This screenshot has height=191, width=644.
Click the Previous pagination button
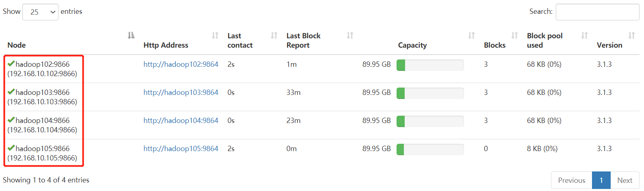tap(571, 180)
